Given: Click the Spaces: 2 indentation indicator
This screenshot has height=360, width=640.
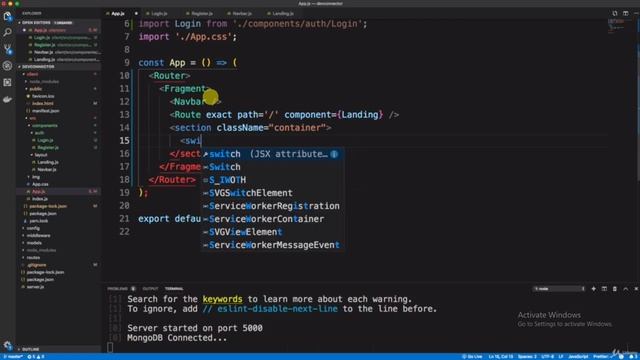Looking at the screenshot, I should pyautogui.click(x=527, y=357).
